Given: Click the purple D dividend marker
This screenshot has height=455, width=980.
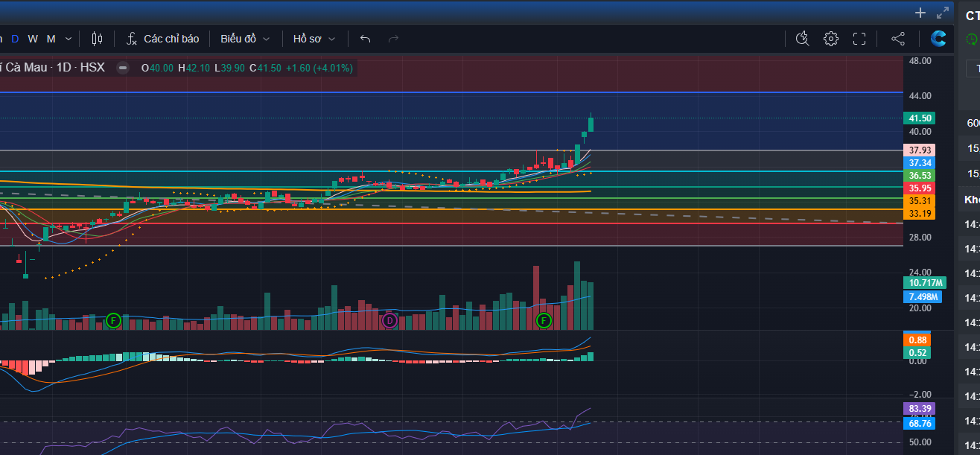Looking at the screenshot, I should pos(389,321).
